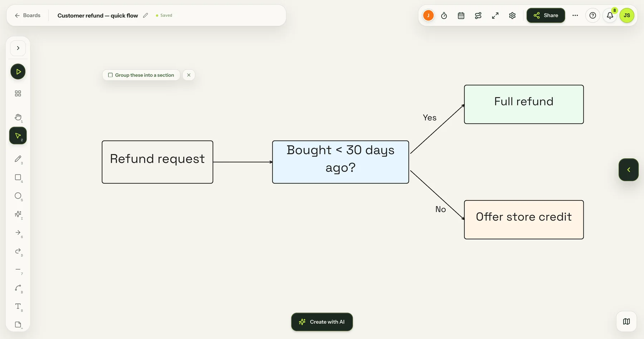
Task: Select the Full refund node
Action: 524,105
